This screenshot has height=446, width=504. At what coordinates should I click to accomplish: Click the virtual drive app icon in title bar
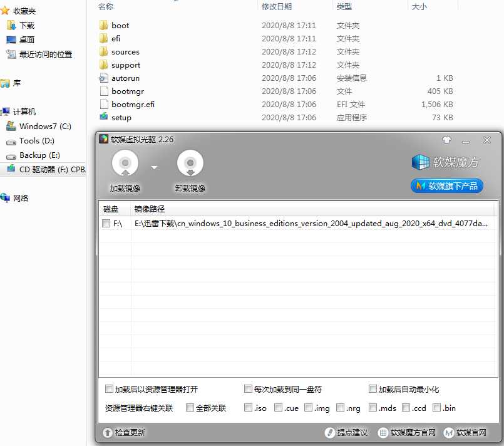(x=103, y=139)
